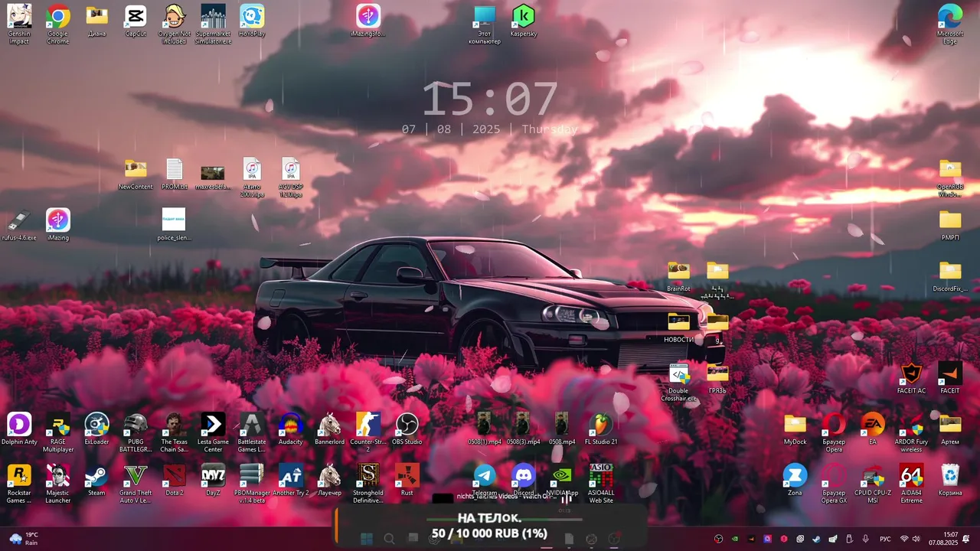Select the Majestic Launcher shortcut
This screenshot has height=551, width=980.
58,475
